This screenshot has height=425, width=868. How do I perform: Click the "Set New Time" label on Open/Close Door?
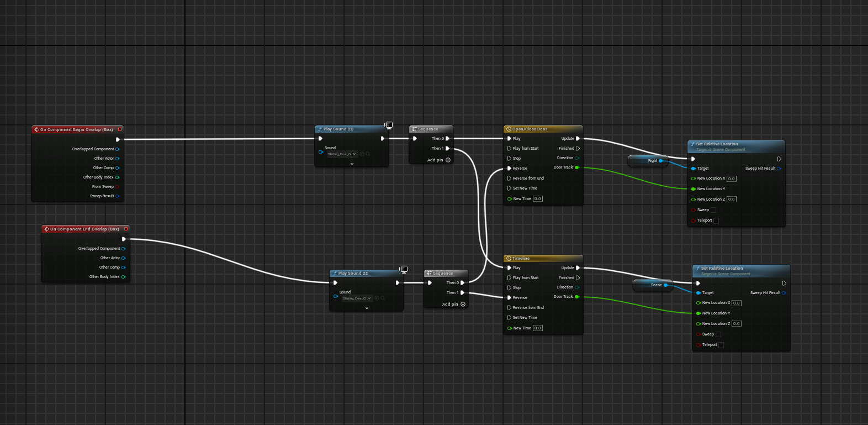[525, 188]
